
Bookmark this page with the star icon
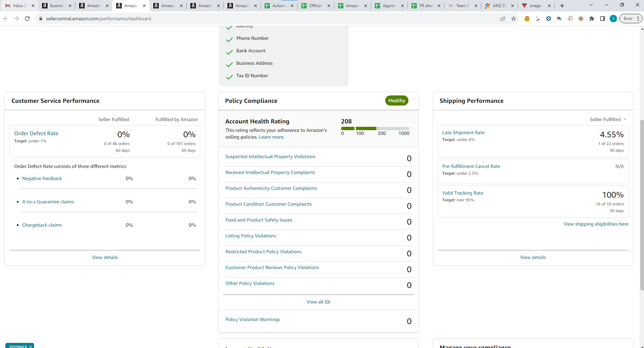(x=514, y=19)
